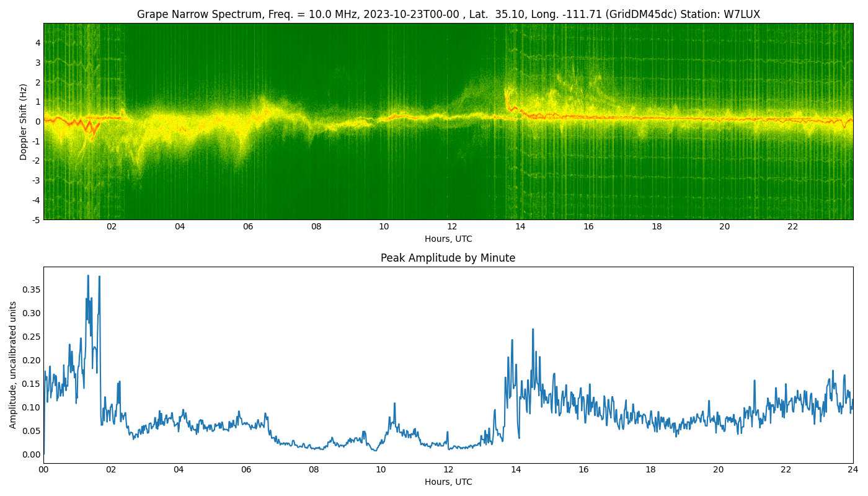Click the spectrogram's Hours, UTC axis label
This screenshot has width=868, height=496.
point(448,239)
